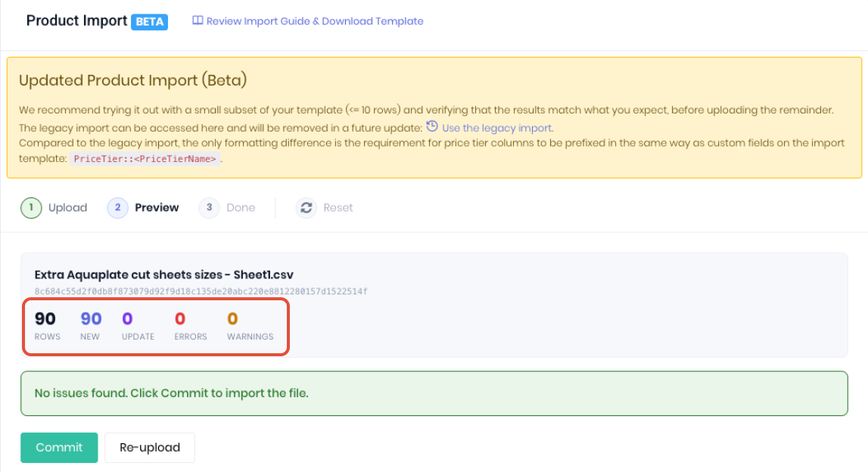Click the step 3 Done circle

[210, 208]
